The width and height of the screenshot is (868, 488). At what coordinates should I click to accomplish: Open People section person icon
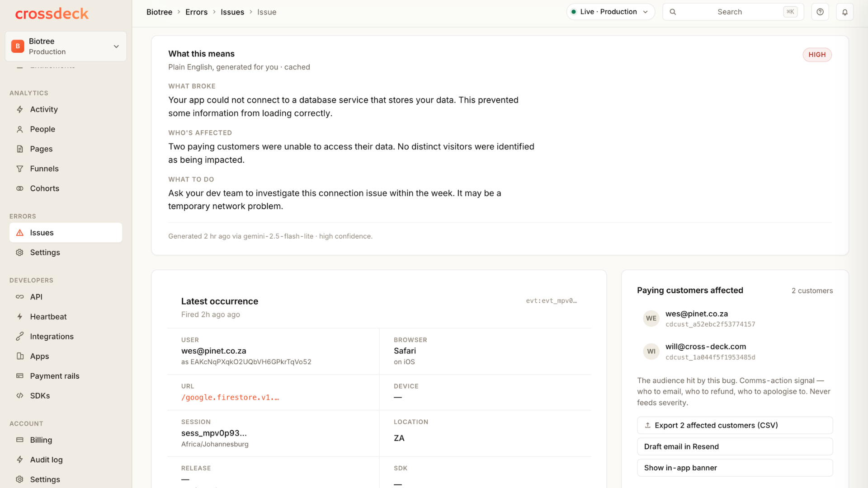[x=20, y=129]
